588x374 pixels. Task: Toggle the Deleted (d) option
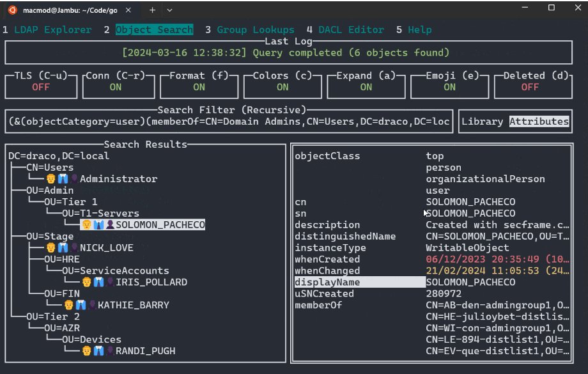(x=533, y=87)
